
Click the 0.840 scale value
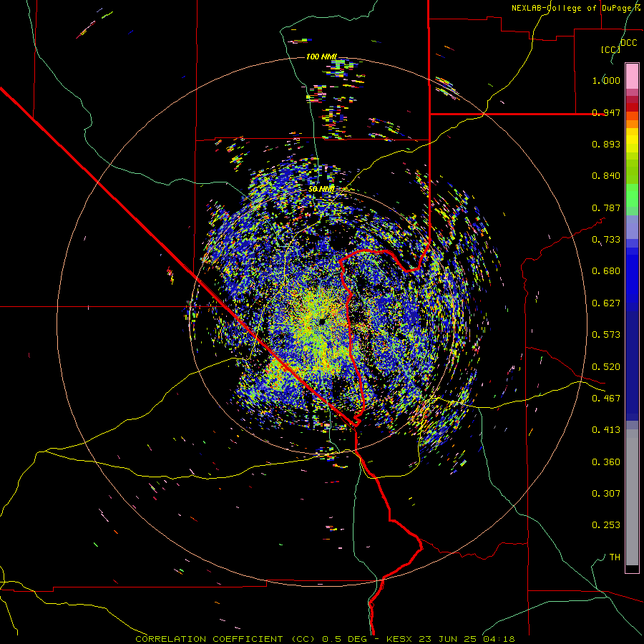pyautogui.click(x=606, y=176)
